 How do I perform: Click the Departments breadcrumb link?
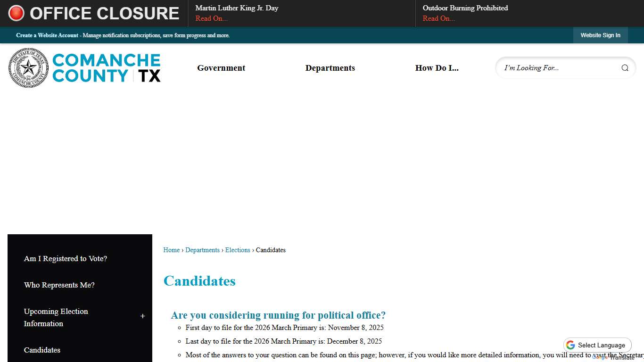coord(202,250)
